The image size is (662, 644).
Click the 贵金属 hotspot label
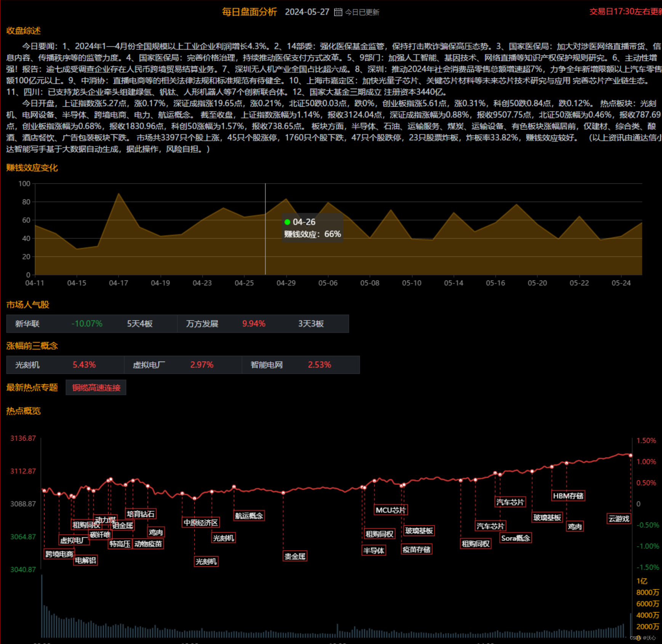tap(295, 556)
